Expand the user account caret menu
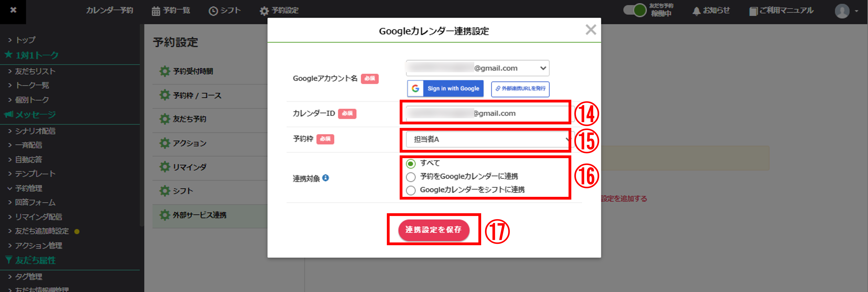 tap(856, 11)
